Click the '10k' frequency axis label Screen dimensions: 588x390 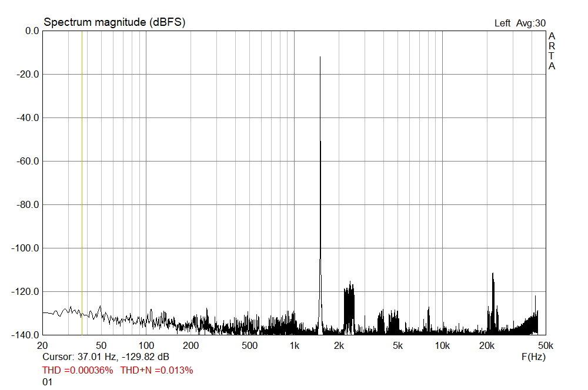coord(442,346)
